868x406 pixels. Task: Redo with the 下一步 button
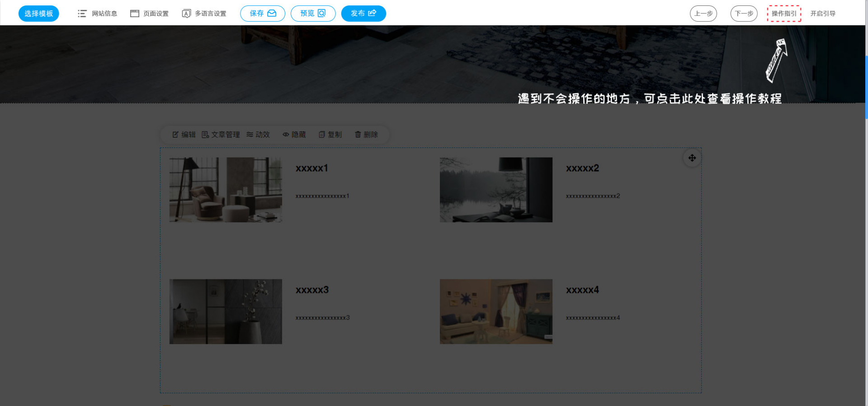pyautogui.click(x=744, y=14)
